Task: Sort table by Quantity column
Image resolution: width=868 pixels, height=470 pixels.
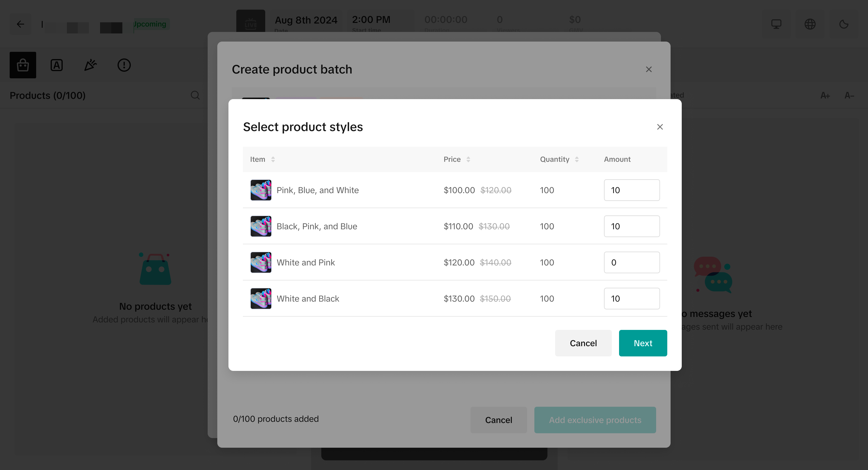Action: pyautogui.click(x=577, y=159)
